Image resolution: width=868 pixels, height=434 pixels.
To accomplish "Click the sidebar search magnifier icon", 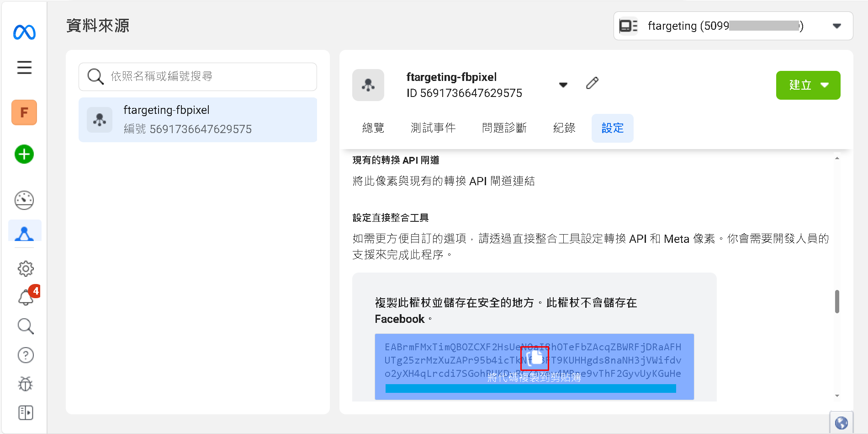I will click(x=26, y=326).
